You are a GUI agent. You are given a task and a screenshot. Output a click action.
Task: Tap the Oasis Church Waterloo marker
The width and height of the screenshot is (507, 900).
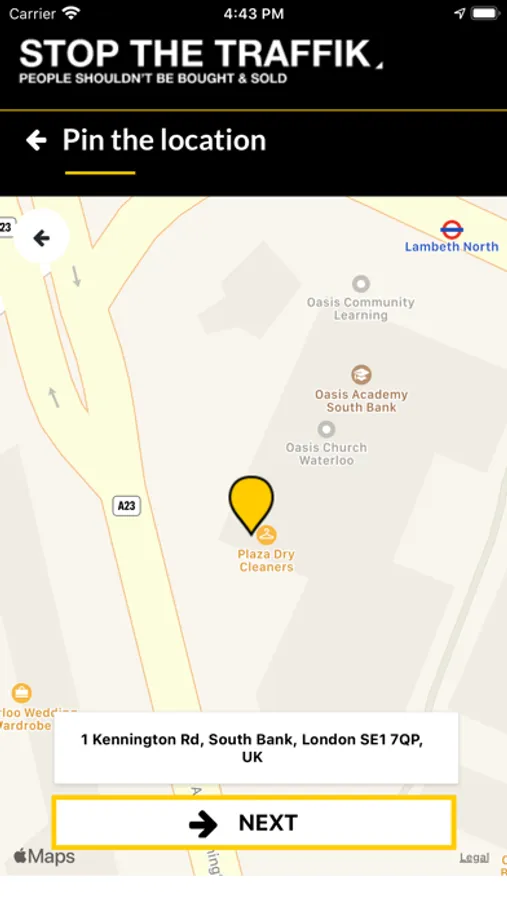pyautogui.click(x=326, y=429)
